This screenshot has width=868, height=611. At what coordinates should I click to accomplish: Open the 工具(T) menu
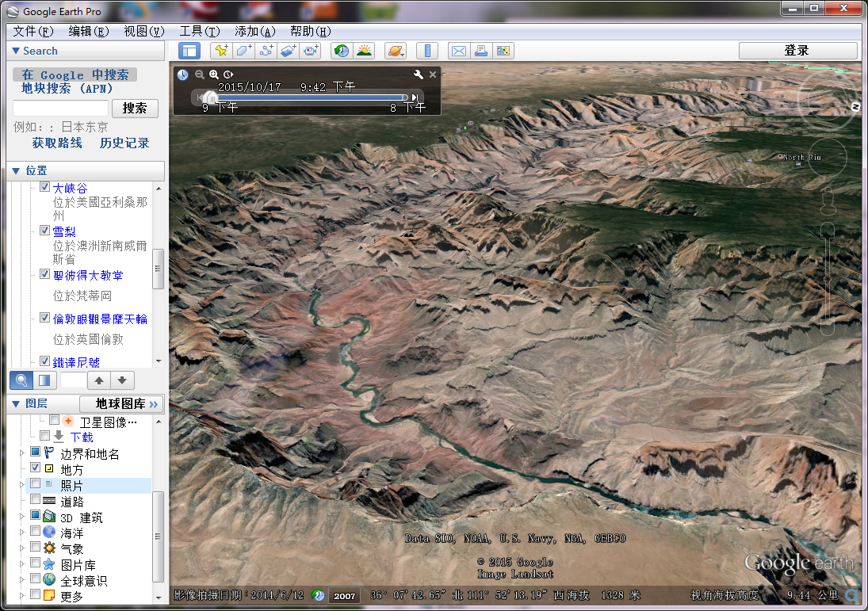(199, 32)
